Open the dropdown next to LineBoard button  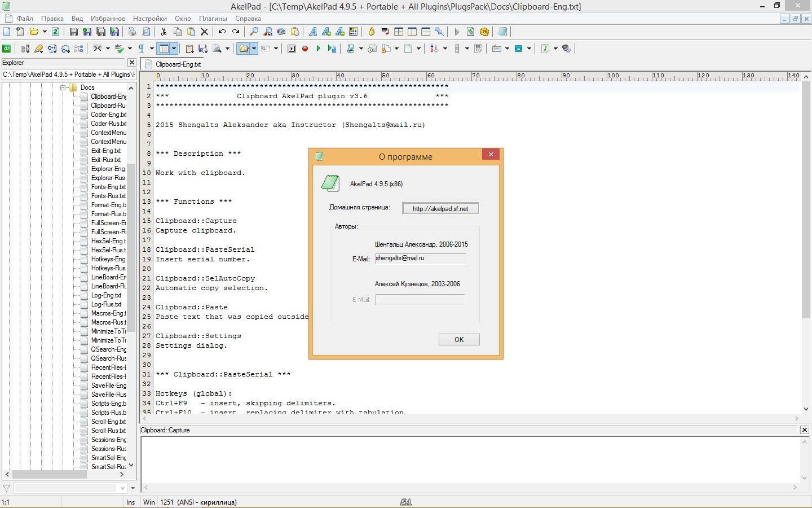[x=174, y=49]
